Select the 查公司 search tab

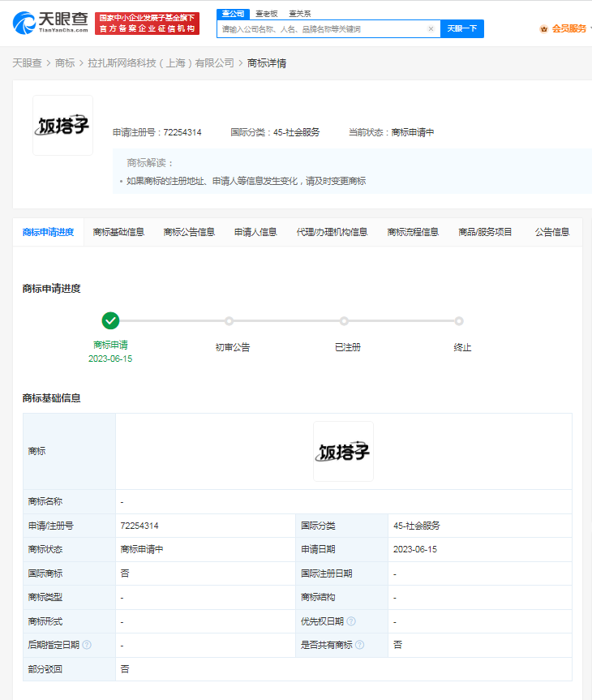tap(233, 14)
